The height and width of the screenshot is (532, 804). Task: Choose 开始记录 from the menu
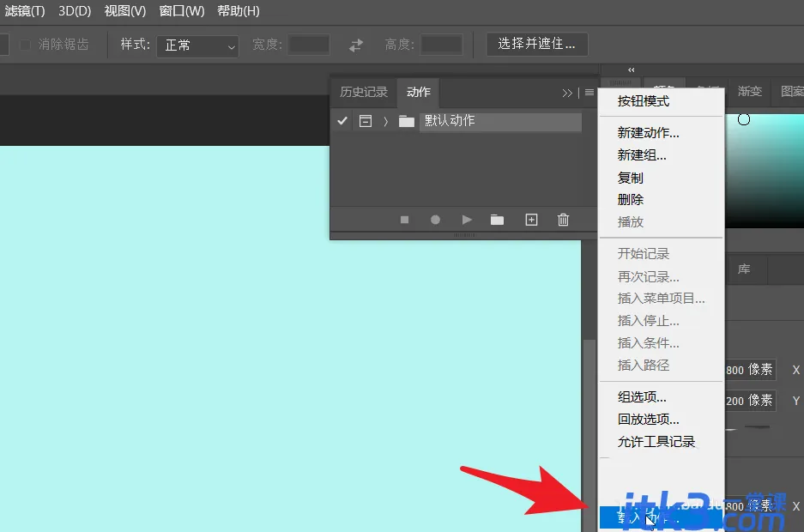(x=662, y=254)
